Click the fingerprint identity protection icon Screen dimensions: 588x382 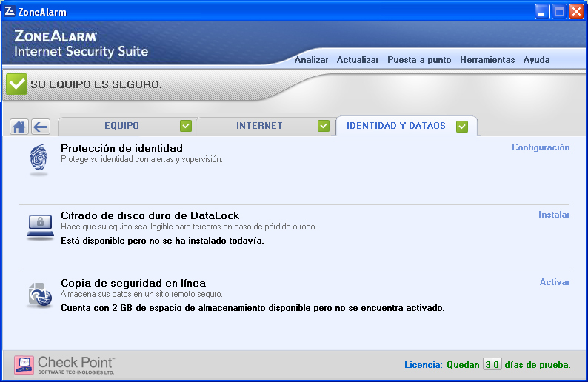click(39, 160)
